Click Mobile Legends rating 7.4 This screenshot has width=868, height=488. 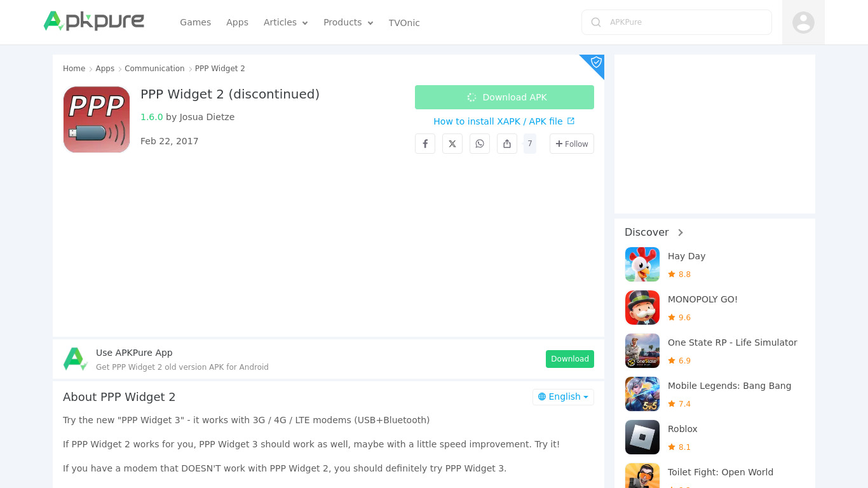679,404
